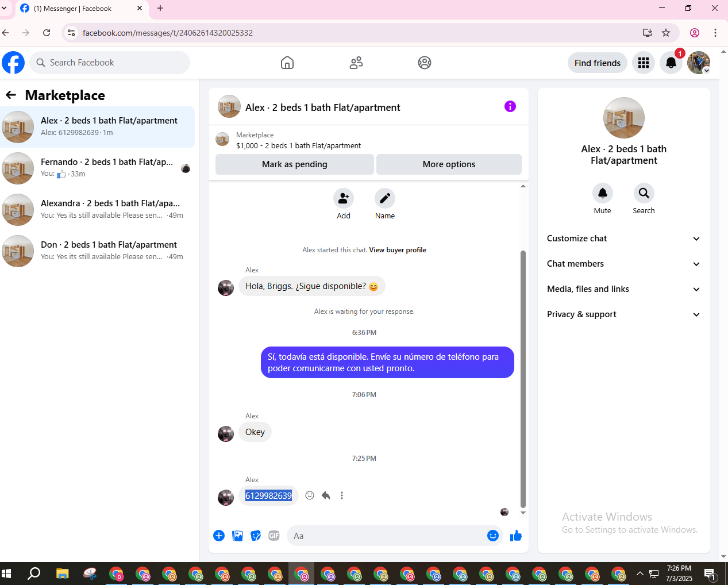Open the Chrome install app icon

click(x=648, y=33)
